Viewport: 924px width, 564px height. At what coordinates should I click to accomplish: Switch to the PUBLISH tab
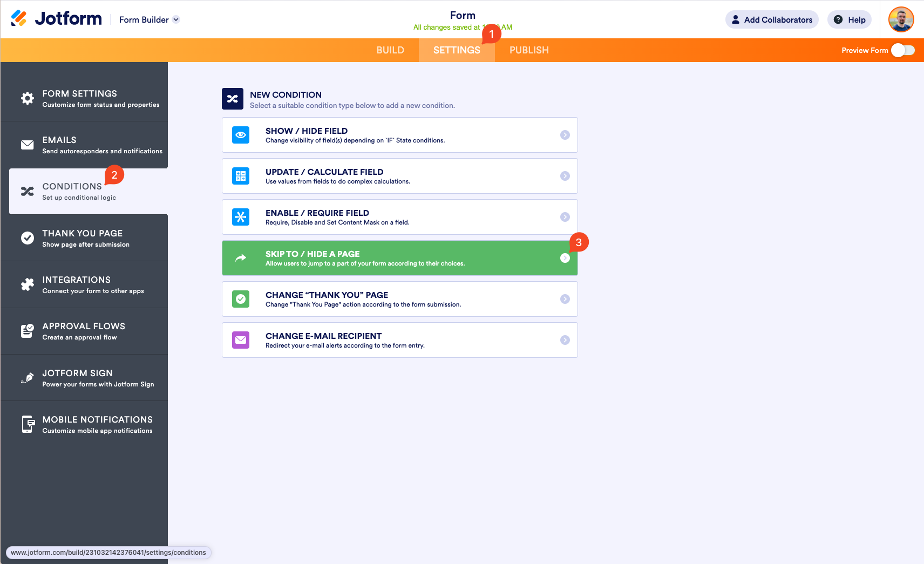point(529,50)
